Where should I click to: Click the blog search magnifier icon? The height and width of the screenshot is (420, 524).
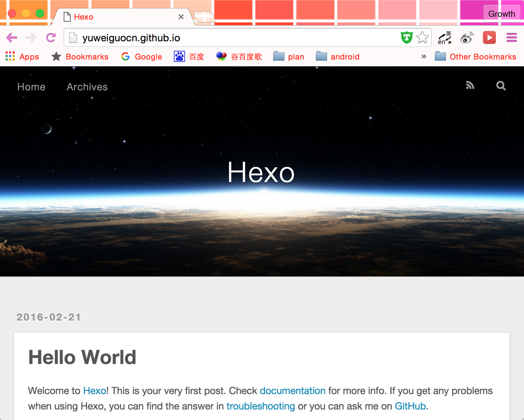[x=501, y=86]
